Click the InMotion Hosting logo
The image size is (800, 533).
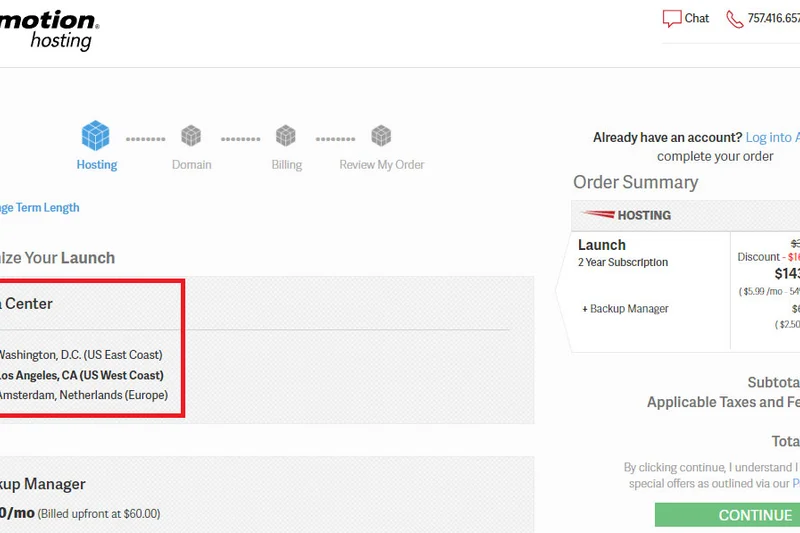48,30
